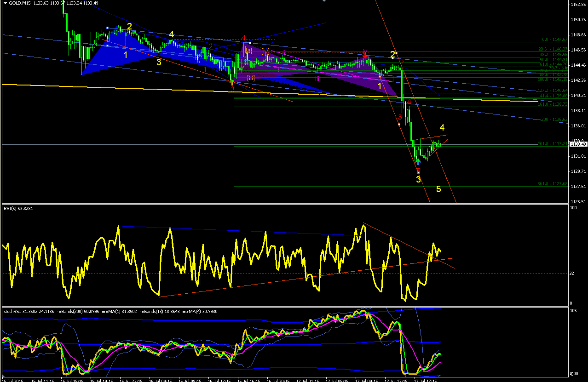Select the magenta iii wave label
The height and width of the screenshot is (382, 588).
point(317,79)
